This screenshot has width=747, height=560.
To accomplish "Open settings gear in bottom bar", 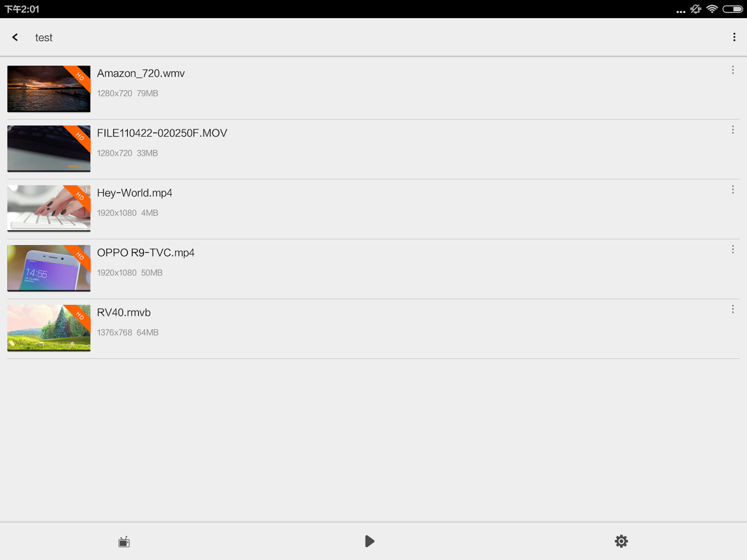I will (x=621, y=541).
